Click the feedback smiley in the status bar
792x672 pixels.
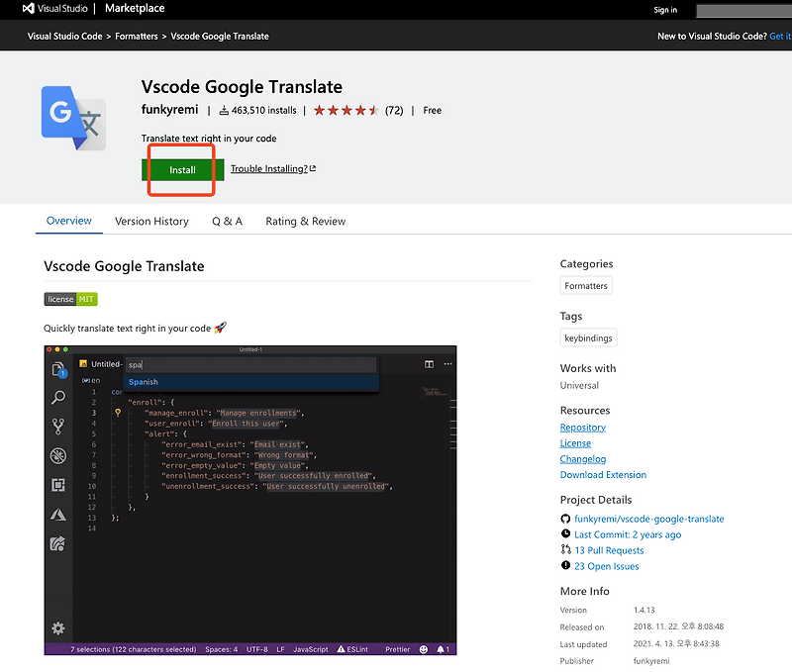coord(423,649)
